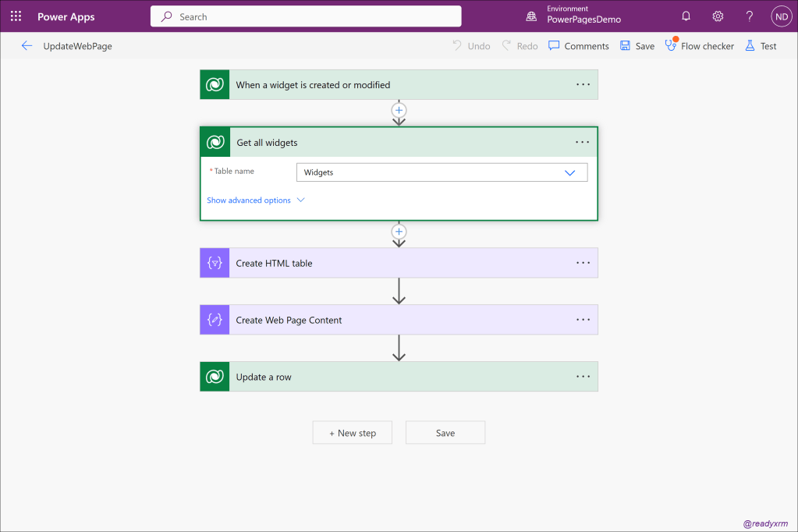Click the help question mark icon

pyautogui.click(x=749, y=16)
